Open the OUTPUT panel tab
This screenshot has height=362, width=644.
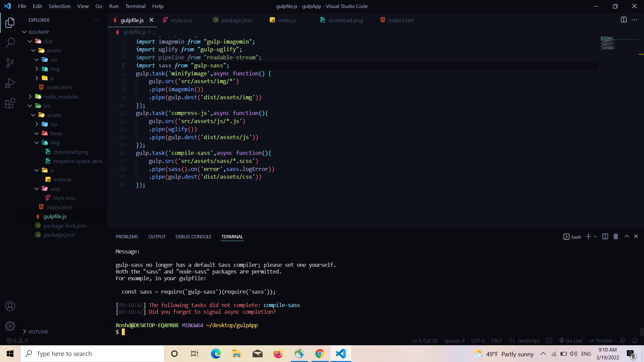tap(157, 237)
